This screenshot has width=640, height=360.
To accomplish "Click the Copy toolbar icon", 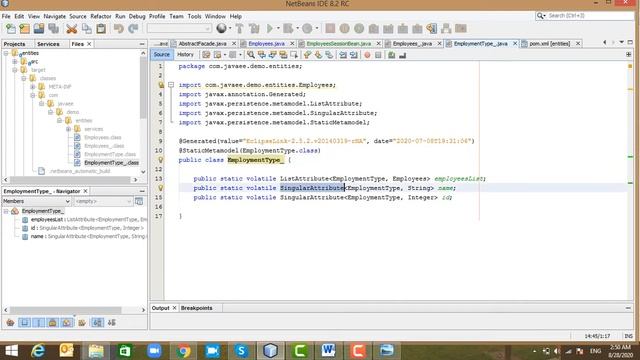I will point(87,29).
